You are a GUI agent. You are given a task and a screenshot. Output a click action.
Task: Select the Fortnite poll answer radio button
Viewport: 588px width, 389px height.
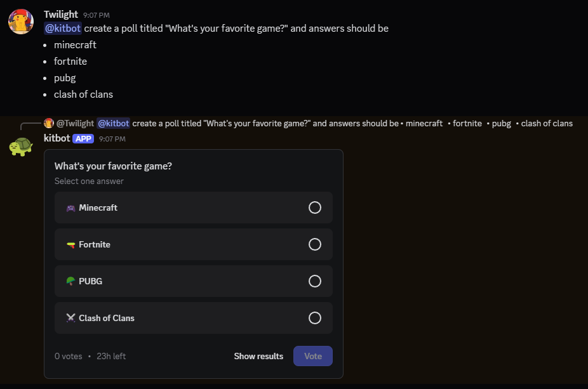click(x=315, y=244)
